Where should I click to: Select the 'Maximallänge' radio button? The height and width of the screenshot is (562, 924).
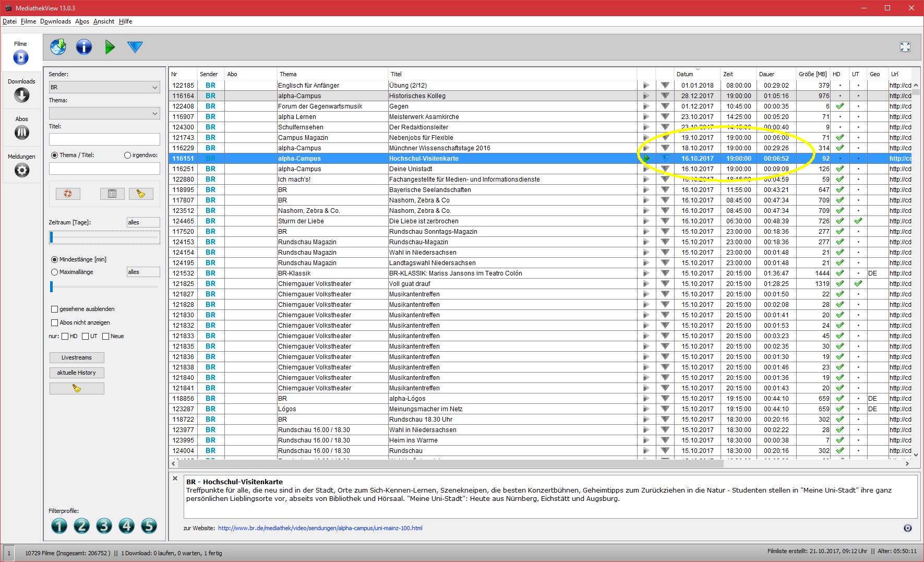pyautogui.click(x=55, y=272)
